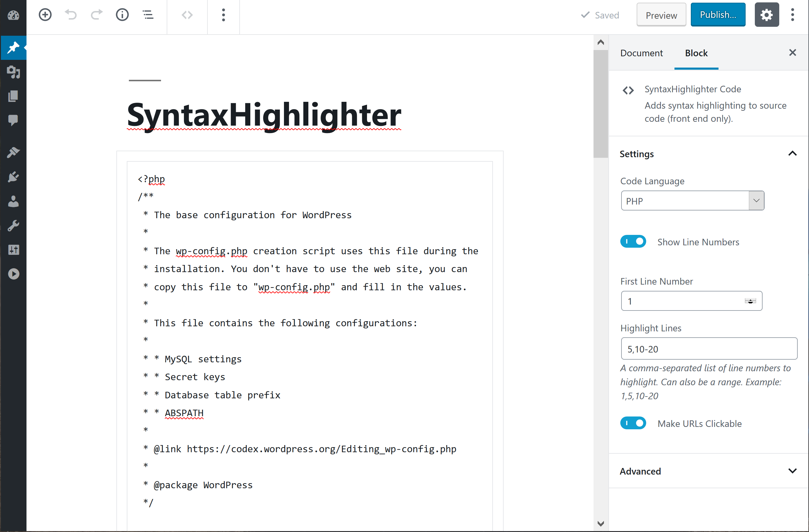Collapse menu using the round arrow icon
This screenshot has height=532, width=809.
tap(13, 274)
